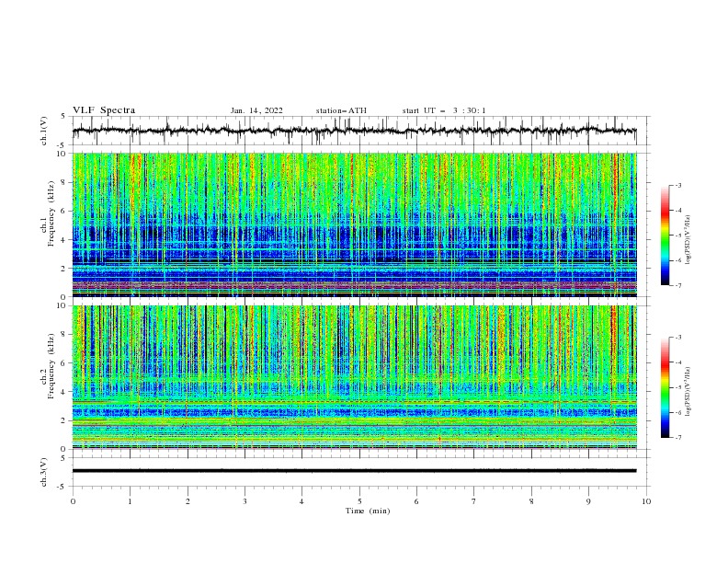This screenshot has height=563, width=728.
Task: Click the ch.1 colorbar "-5" tick value
Action: click(677, 236)
